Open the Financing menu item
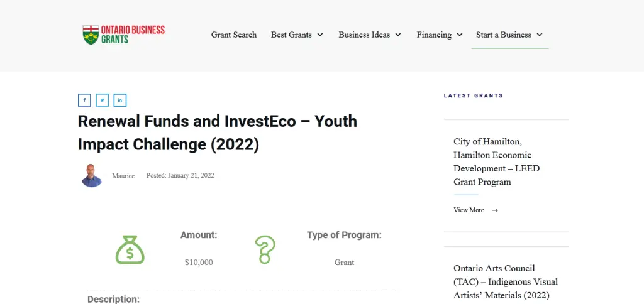Viewport: 644px width, 304px height. 434,35
